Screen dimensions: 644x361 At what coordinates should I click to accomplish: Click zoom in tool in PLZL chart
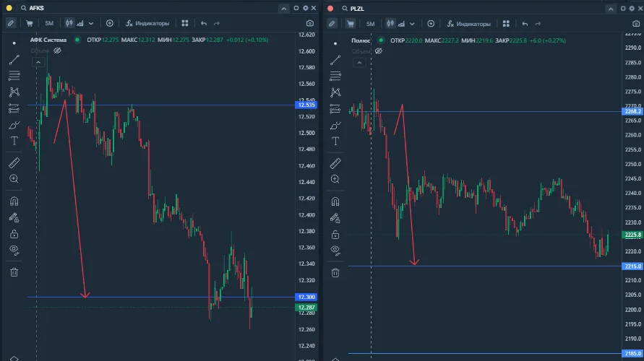(335, 179)
